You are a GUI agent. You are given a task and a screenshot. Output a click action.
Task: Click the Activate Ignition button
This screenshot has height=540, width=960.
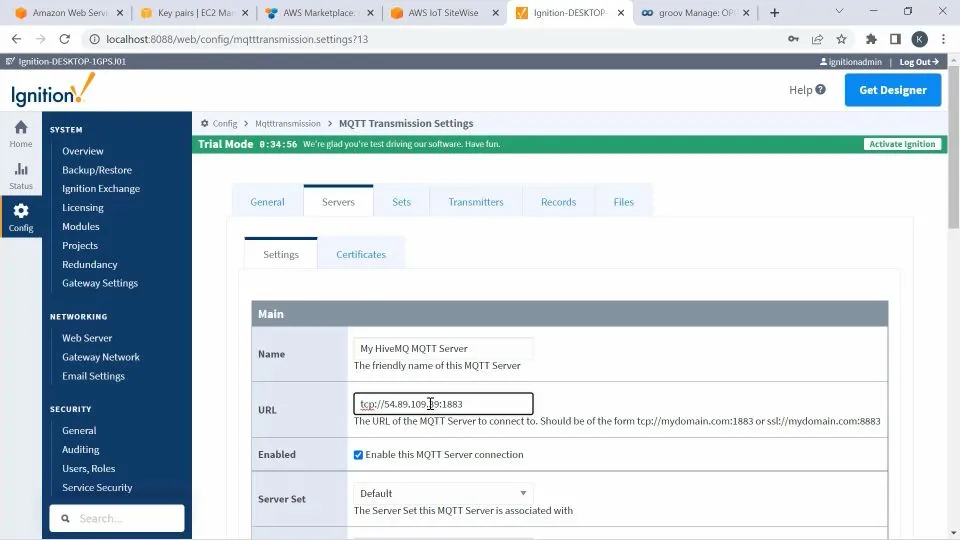pos(902,144)
